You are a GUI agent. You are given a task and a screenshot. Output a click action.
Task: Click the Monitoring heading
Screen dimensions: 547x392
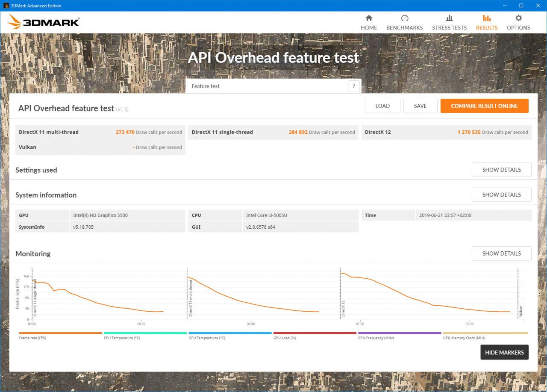tap(33, 254)
